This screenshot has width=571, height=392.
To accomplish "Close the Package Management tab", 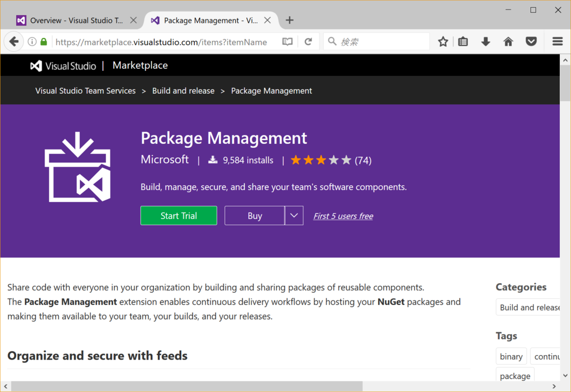I will coord(267,20).
